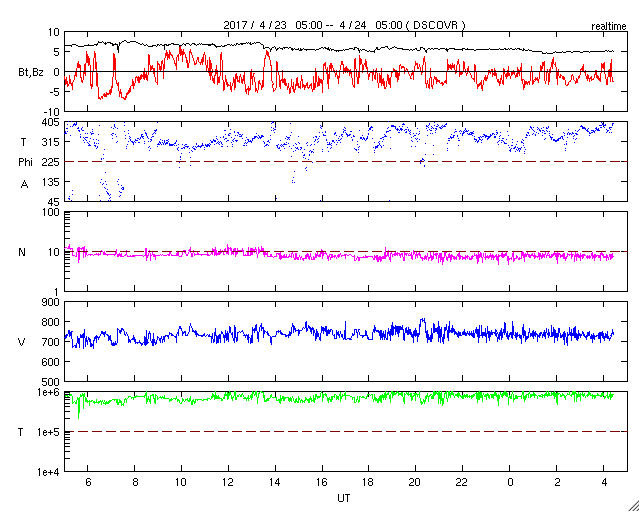The image size is (640, 512).
Task: Click hour '8' on the UT time axis
Action: coord(135,482)
